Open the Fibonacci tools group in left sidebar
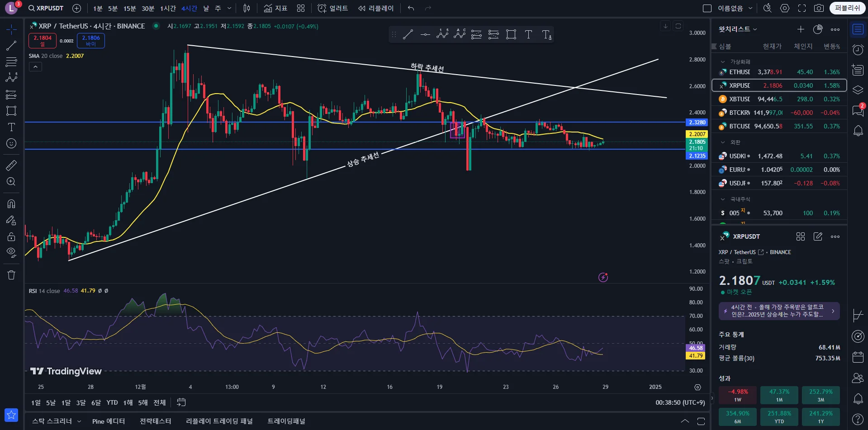This screenshot has height=430, width=868. tap(11, 61)
